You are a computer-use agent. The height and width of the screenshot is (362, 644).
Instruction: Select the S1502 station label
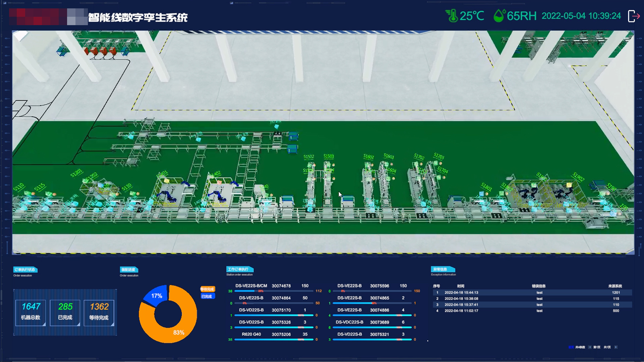tap(309, 157)
